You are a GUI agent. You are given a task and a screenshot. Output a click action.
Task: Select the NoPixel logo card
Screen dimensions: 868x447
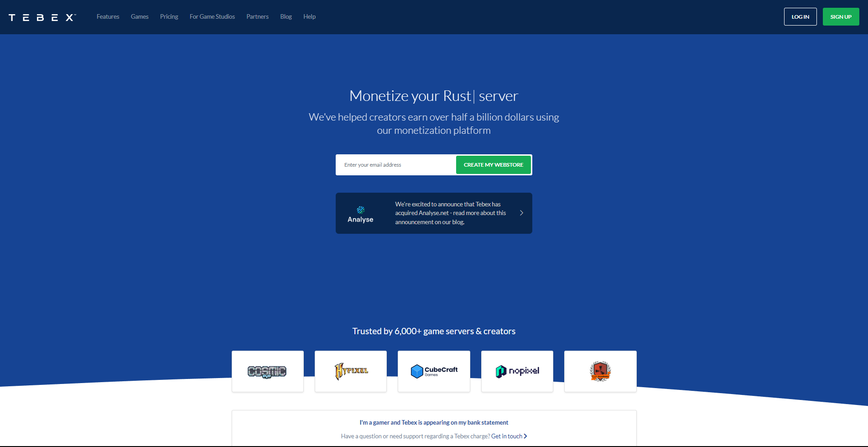coord(517,371)
